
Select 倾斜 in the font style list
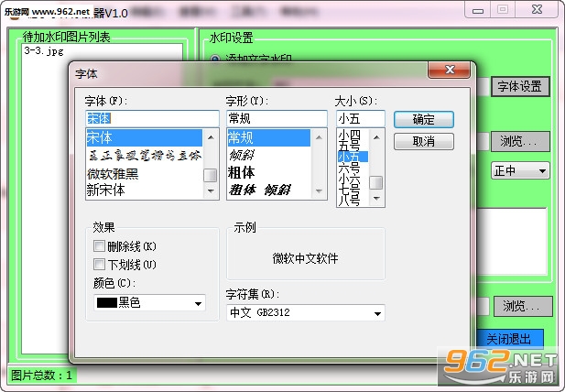pyautogui.click(x=269, y=156)
